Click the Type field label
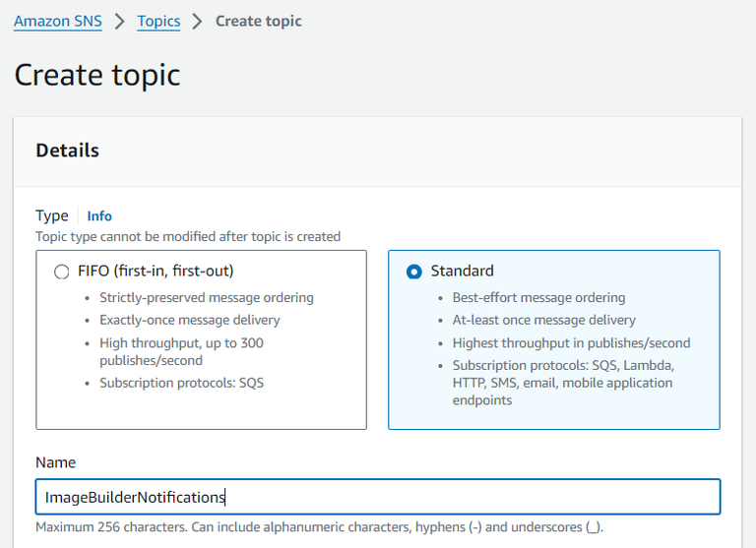Screen dimensions: 756x548 tap(52, 216)
